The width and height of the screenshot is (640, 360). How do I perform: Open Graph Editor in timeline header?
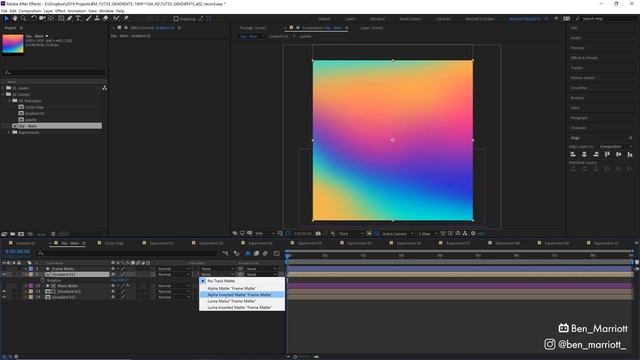tap(277, 253)
